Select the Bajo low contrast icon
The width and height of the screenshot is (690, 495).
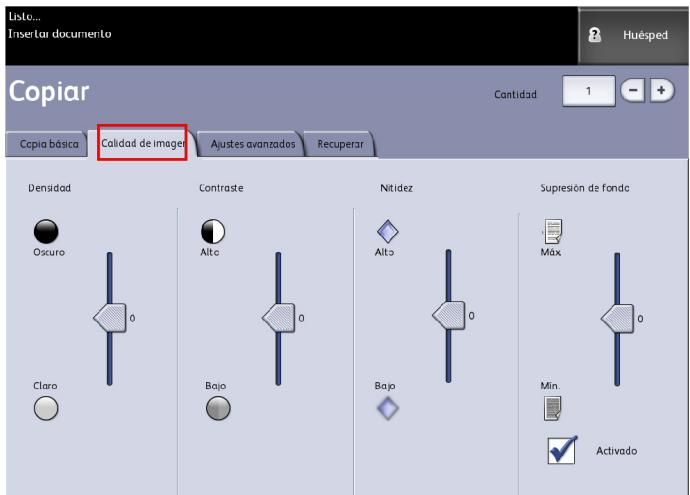point(217,408)
